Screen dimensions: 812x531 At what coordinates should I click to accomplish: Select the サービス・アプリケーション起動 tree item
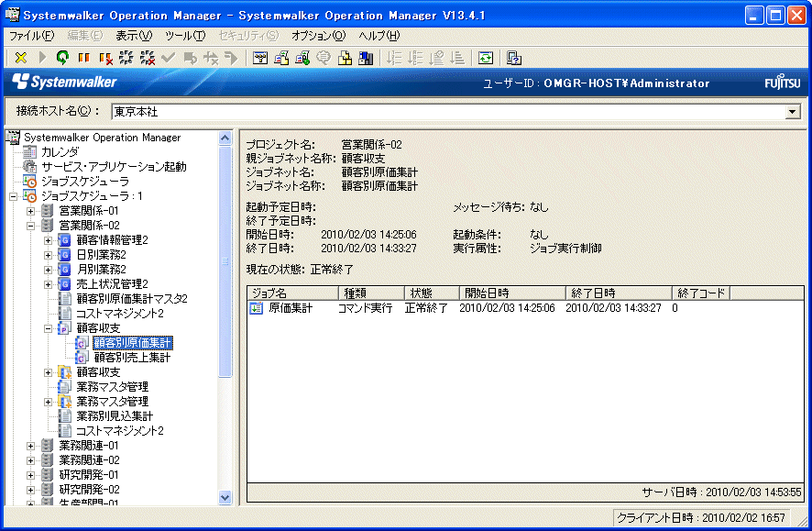[x=114, y=167]
